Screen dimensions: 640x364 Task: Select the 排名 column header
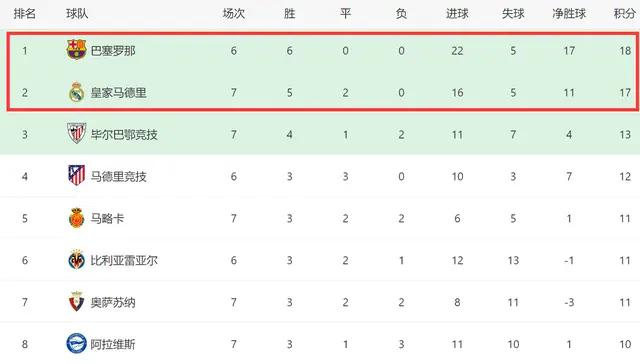click(24, 13)
